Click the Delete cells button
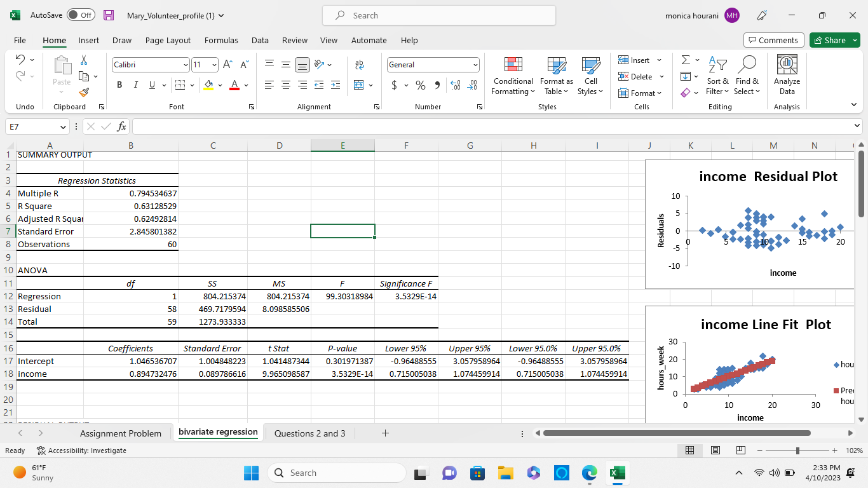 (641, 76)
